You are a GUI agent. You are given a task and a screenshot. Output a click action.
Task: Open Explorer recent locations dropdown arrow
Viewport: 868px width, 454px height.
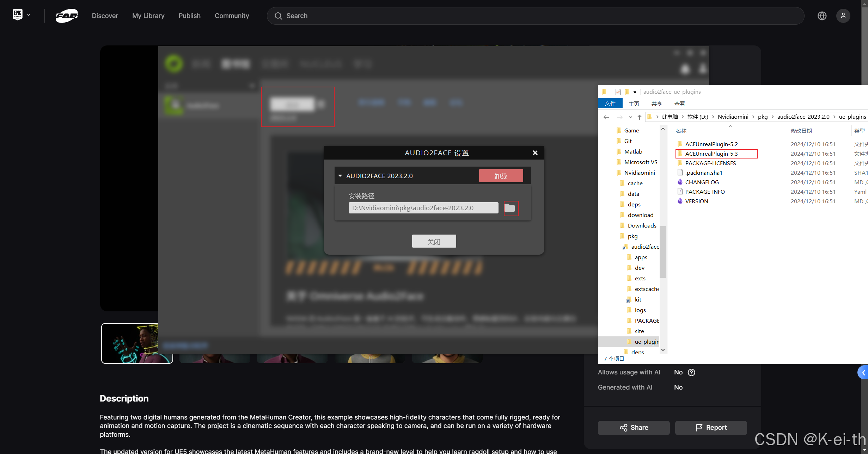click(x=630, y=117)
